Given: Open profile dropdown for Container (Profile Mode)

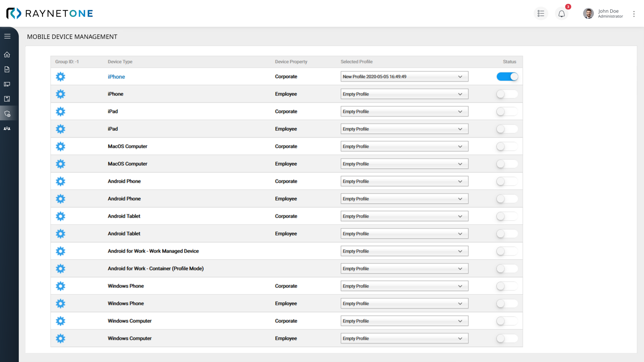Looking at the screenshot, I should (x=404, y=268).
